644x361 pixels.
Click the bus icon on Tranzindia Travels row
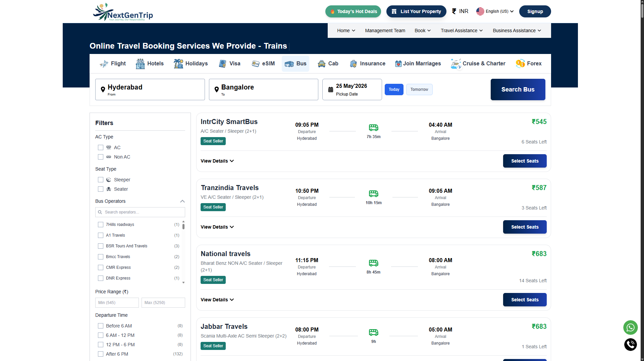tap(373, 194)
